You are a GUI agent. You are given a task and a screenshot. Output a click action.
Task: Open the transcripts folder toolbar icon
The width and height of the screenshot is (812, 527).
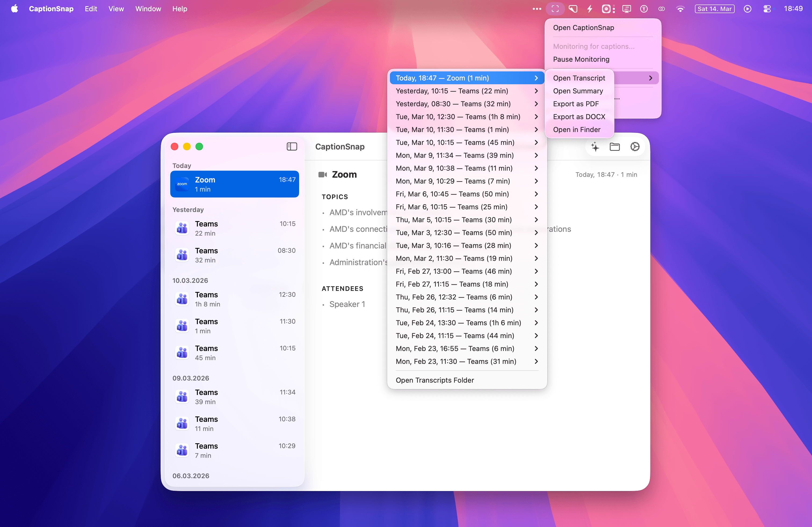pos(614,147)
